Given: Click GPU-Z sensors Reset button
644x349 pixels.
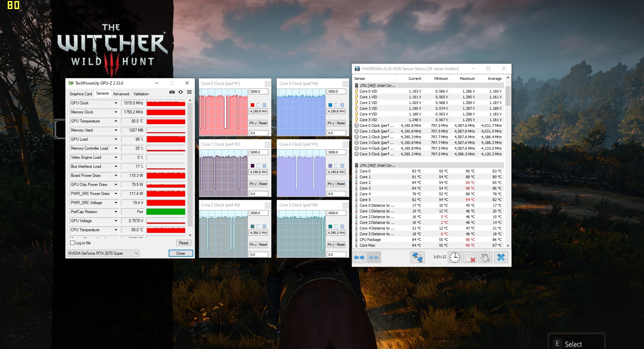Looking at the screenshot, I should [183, 243].
